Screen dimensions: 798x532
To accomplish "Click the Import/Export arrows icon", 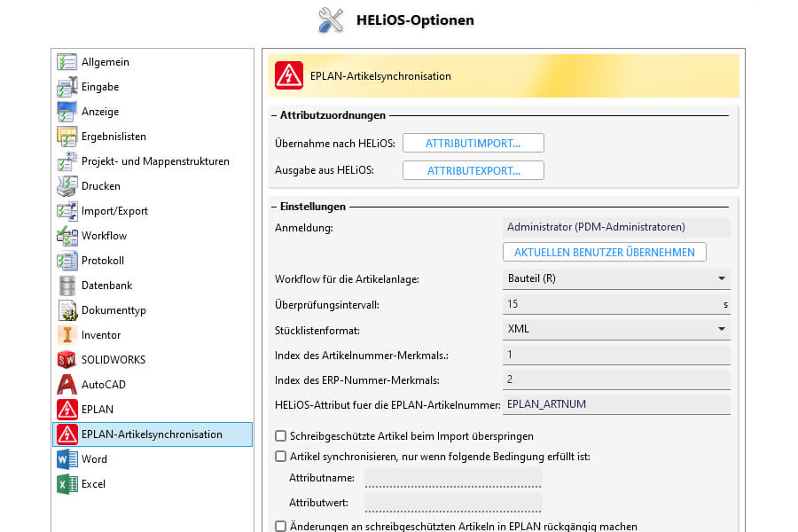I will (66, 211).
